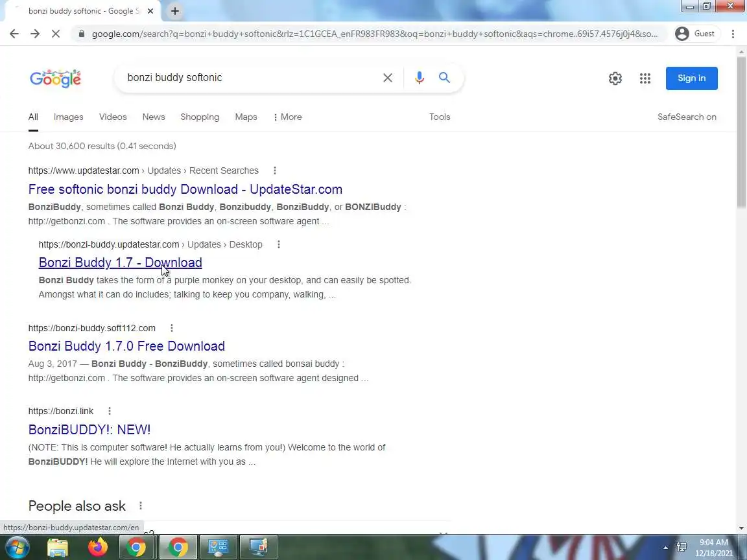
Task: Click the Google logo
Action: point(55,78)
